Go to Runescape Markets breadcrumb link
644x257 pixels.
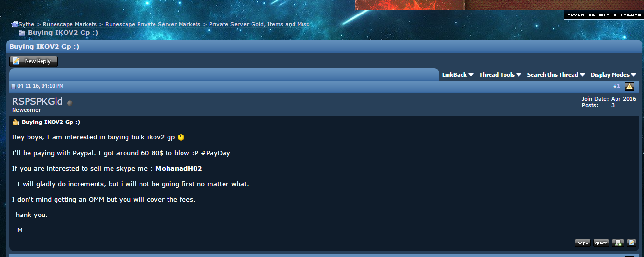(70, 24)
